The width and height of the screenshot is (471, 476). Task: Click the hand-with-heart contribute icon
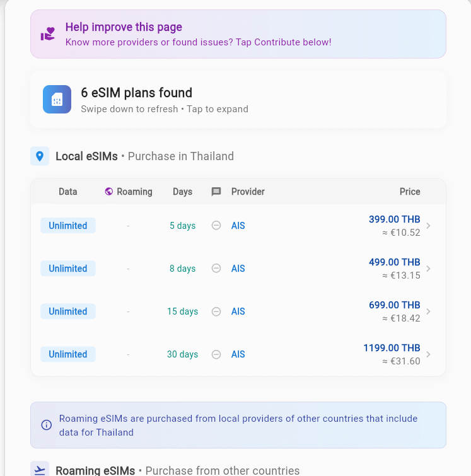[x=48, y=33]
